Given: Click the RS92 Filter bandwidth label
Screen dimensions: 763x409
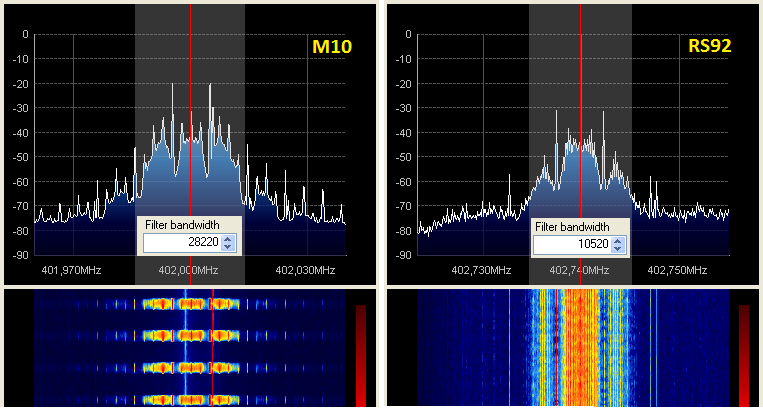Looking at the screenshot, I should 572,227.
